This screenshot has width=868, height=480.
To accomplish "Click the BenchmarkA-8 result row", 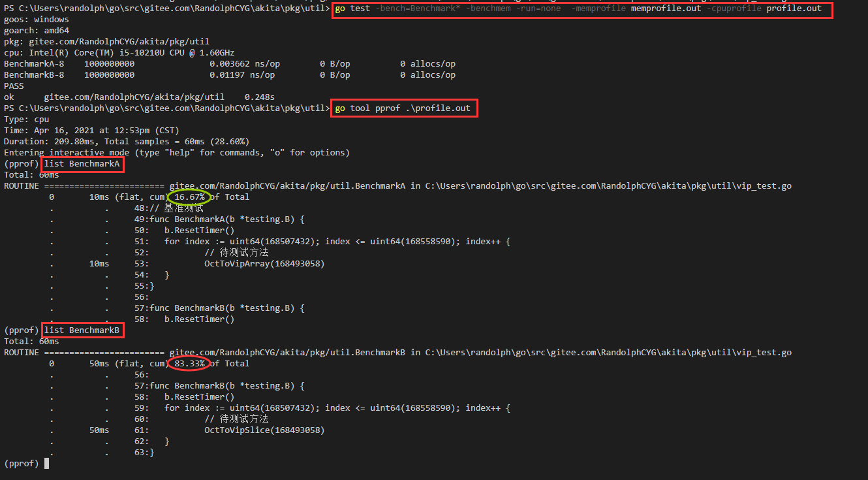I will pos(230,64).
